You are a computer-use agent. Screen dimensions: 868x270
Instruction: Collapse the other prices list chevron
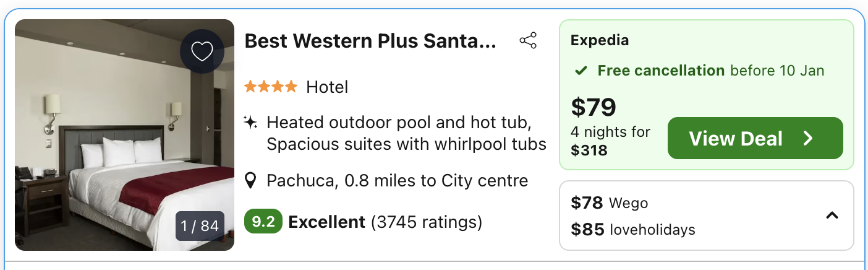pyautogui.click(x=832, y=216)
